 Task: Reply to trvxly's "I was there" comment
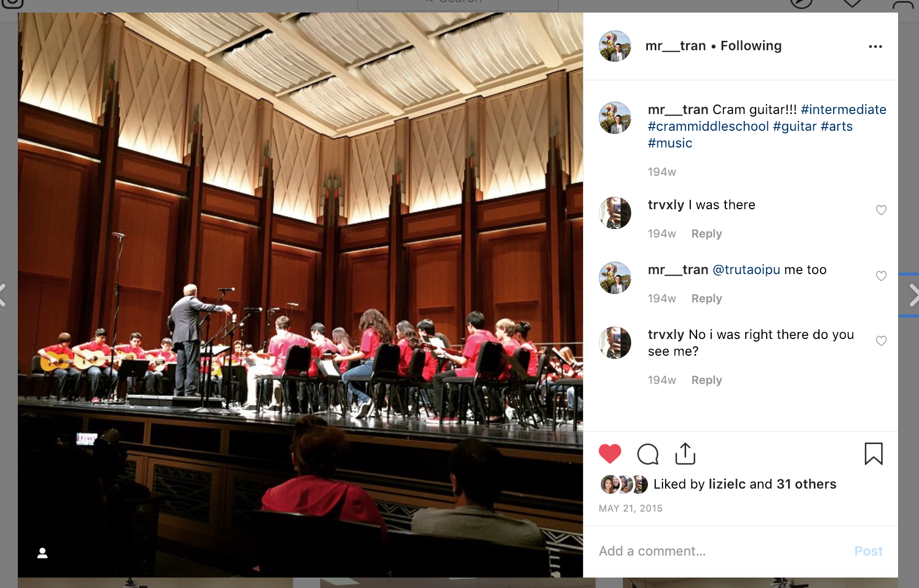point(707,234)
